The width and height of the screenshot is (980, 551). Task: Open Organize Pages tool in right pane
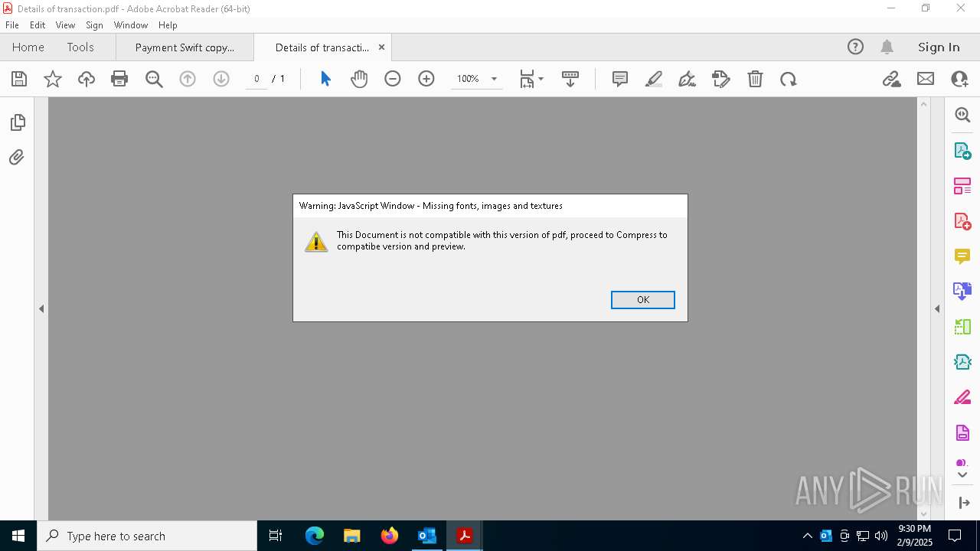point(962,185)
